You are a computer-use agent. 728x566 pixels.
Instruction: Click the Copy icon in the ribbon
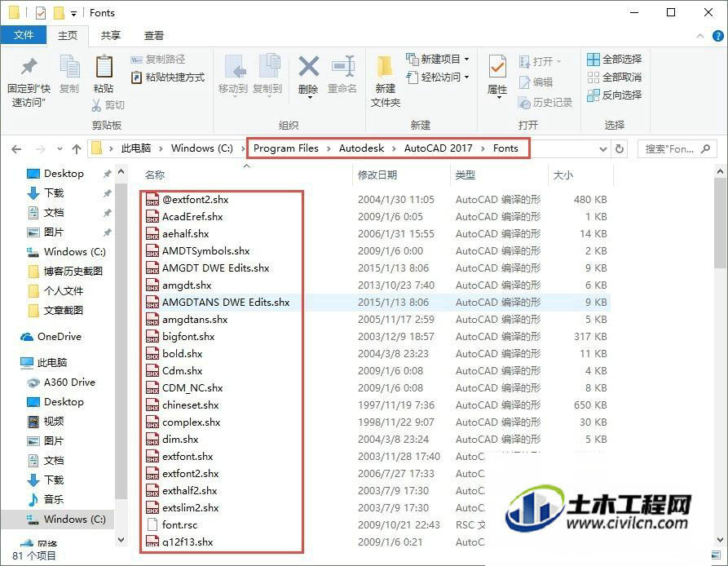(x=69, y=74)
